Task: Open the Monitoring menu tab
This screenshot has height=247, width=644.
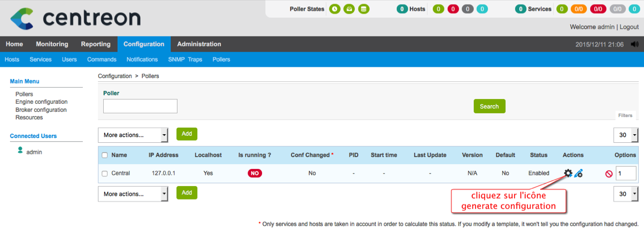Action: pos(52,44)
